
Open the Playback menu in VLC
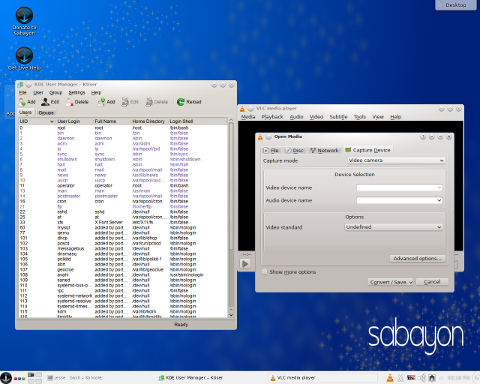[x=272, y=117]
